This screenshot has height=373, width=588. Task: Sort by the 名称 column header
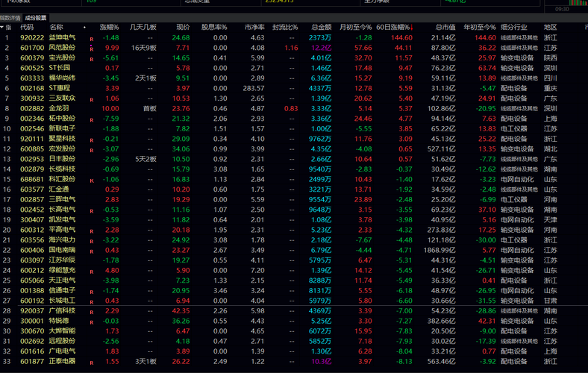tap(56, 28)
